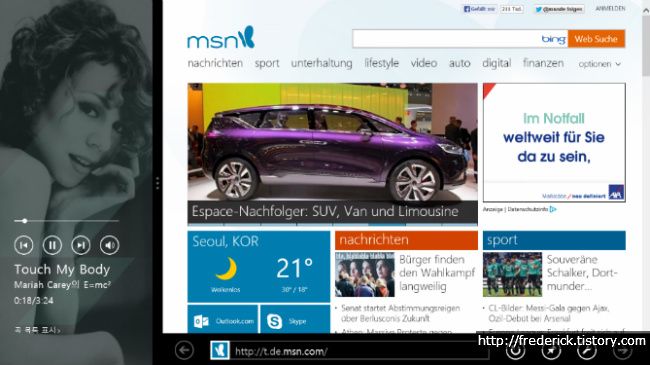The image size is (650, 365).
Task: Open the football team sport thumbnail
Action: tap(512, 274)
